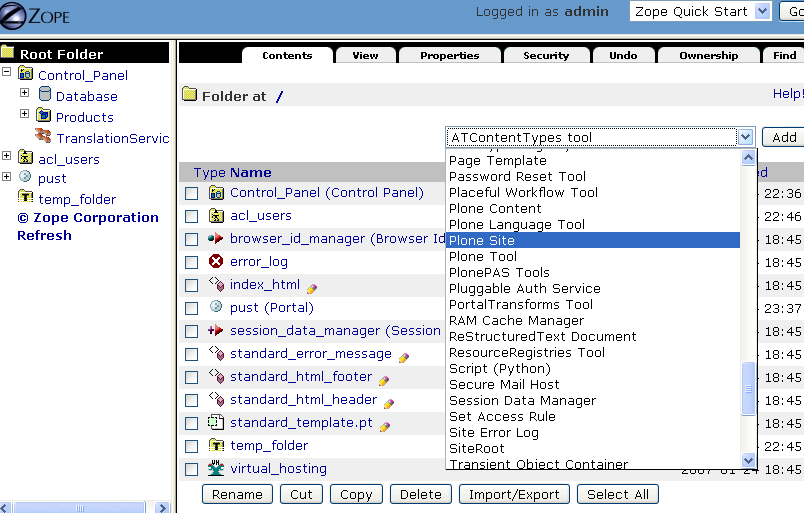This screenshot has height=513, width=804.
Task: Click acl_users icon in contents list
Action: [216, 215]
